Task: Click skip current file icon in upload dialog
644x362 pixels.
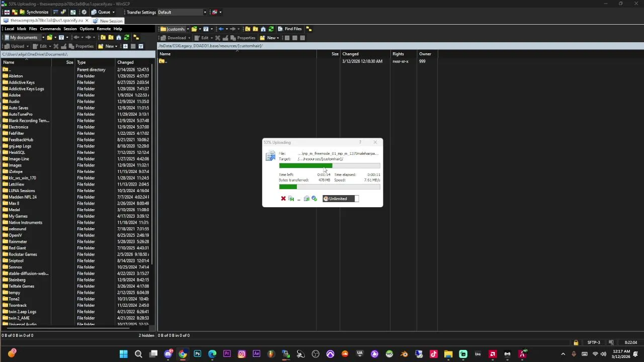Action: 291,199
